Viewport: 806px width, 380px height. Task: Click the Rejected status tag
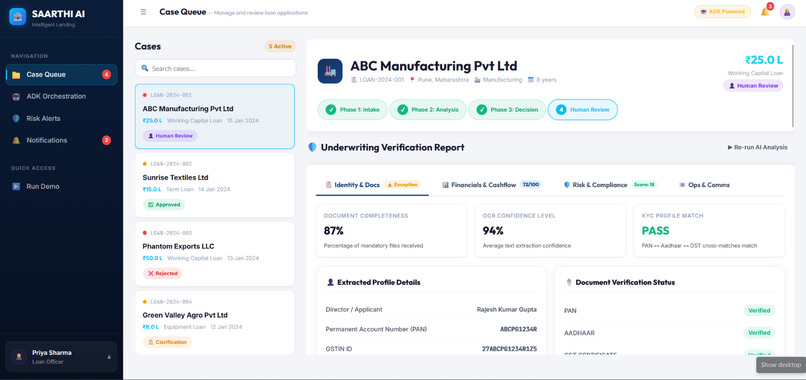(x=162, y=274)
